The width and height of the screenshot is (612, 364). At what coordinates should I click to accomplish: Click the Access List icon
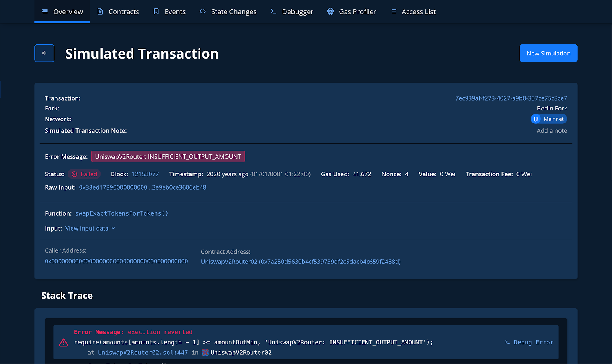coord(393,11)
